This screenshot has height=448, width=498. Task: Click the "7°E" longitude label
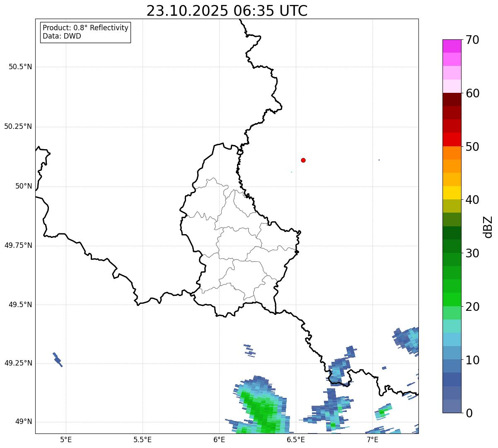(372, 440)
